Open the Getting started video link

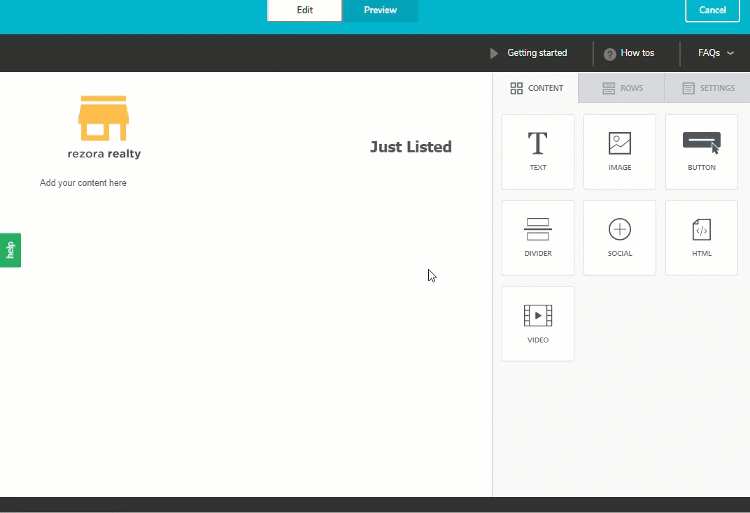click(x=529, y=53)
